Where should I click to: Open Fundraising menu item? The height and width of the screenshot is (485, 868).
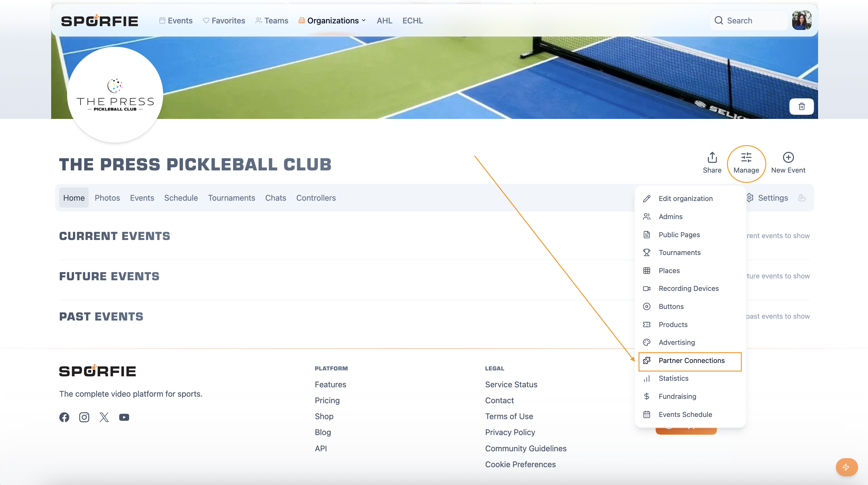[x=690, y=397]
